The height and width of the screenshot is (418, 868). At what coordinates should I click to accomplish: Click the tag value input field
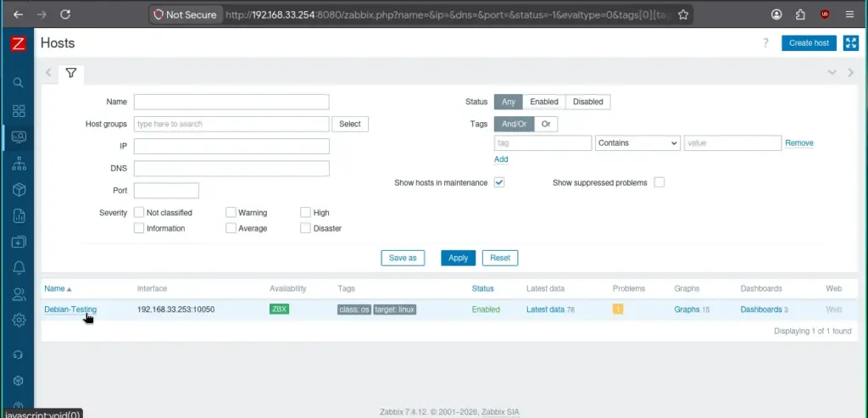point(732,142)
